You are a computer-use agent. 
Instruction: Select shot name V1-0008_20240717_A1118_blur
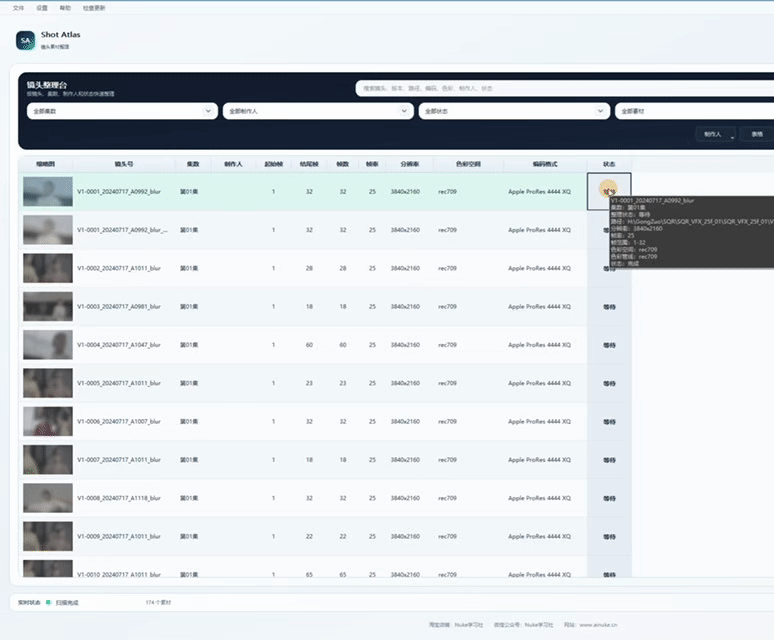pyautogui.click(x=119, y=498)
